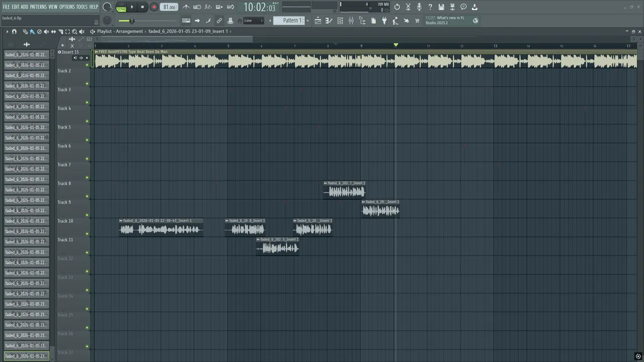Select the Zoom magnifier tool

74,32
